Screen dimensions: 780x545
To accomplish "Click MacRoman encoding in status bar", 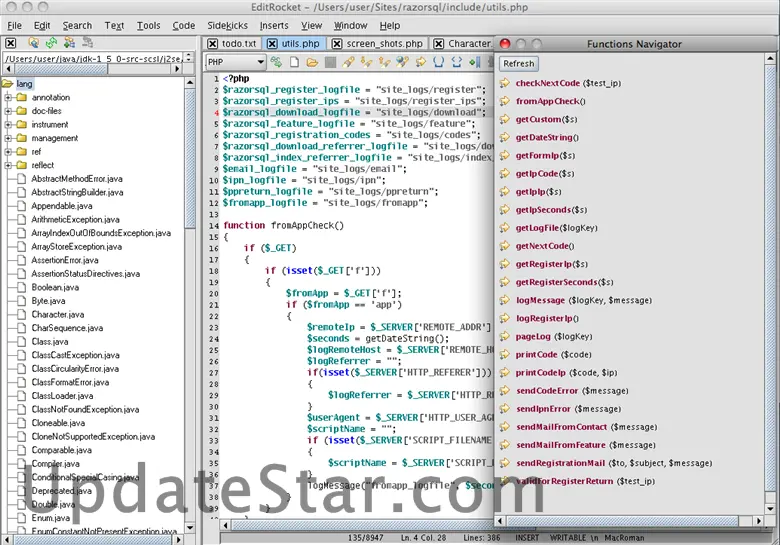I will (x=624, y=538).
